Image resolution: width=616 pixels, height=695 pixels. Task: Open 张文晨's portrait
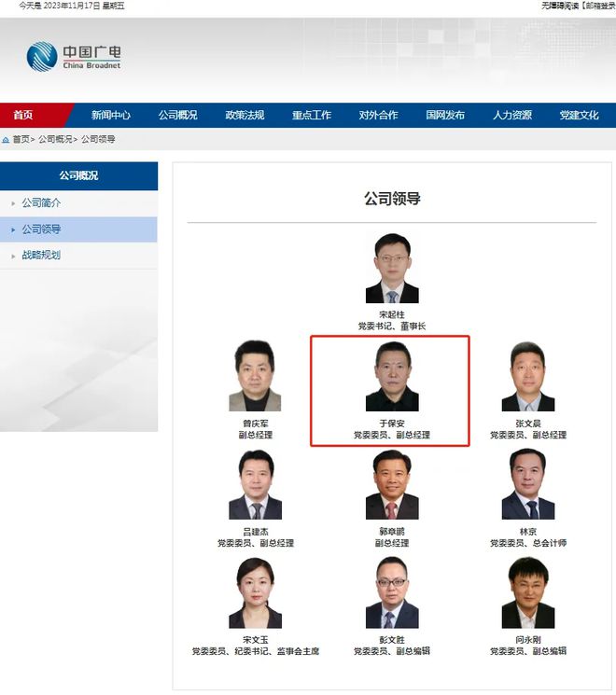(x=527, y=376)
